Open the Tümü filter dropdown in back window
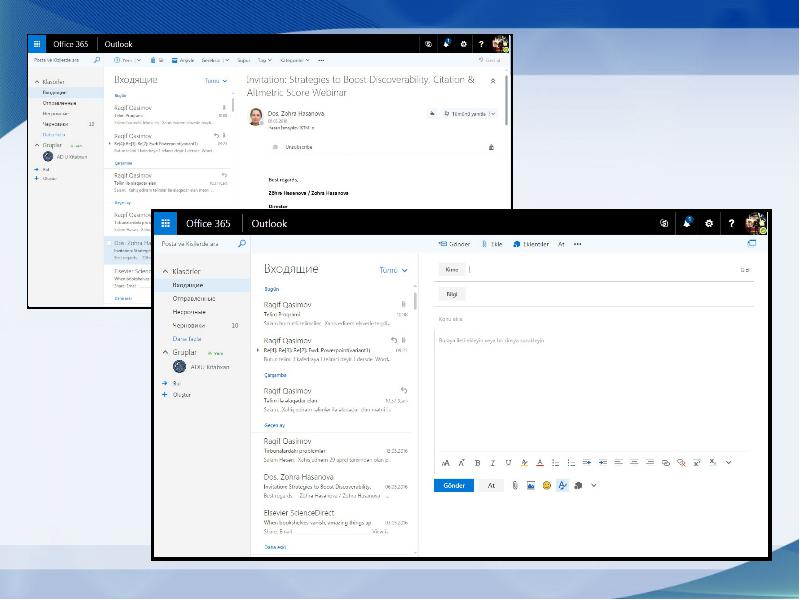This screenshot has height=600, width=800. pos(216,81)
